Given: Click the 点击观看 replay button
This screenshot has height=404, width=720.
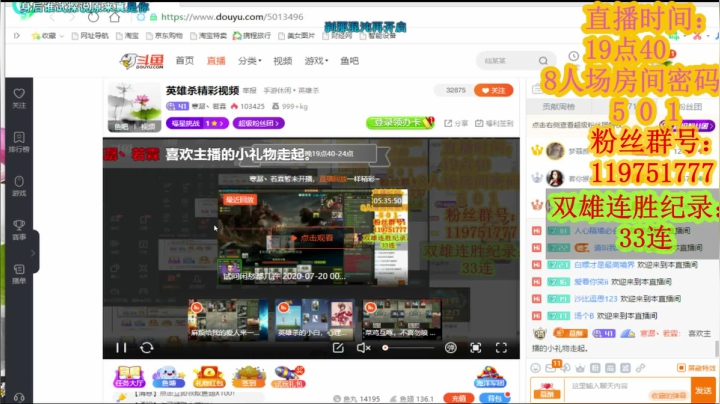Looking at the screenshot, I should tap(312, 238).
